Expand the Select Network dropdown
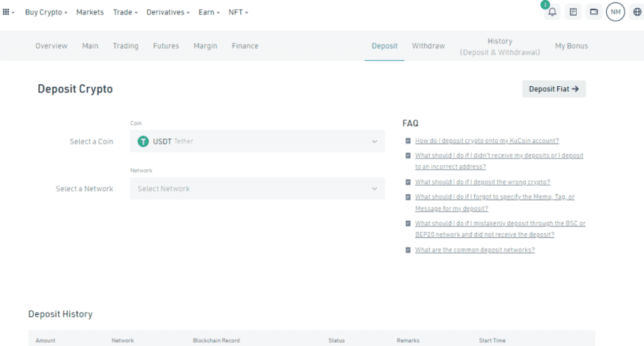This screenshot has height=346, width=644. click(x=257, y=189)
